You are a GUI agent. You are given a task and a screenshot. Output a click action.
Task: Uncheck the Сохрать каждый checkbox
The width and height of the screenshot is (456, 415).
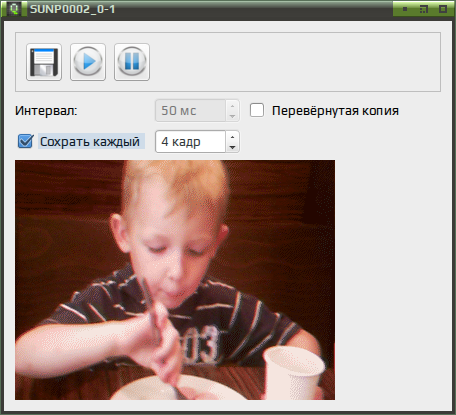click(x=25, y=141)
